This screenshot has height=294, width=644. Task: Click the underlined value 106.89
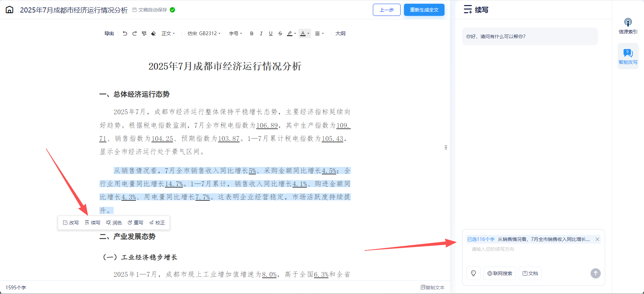[x=267, y=125]
